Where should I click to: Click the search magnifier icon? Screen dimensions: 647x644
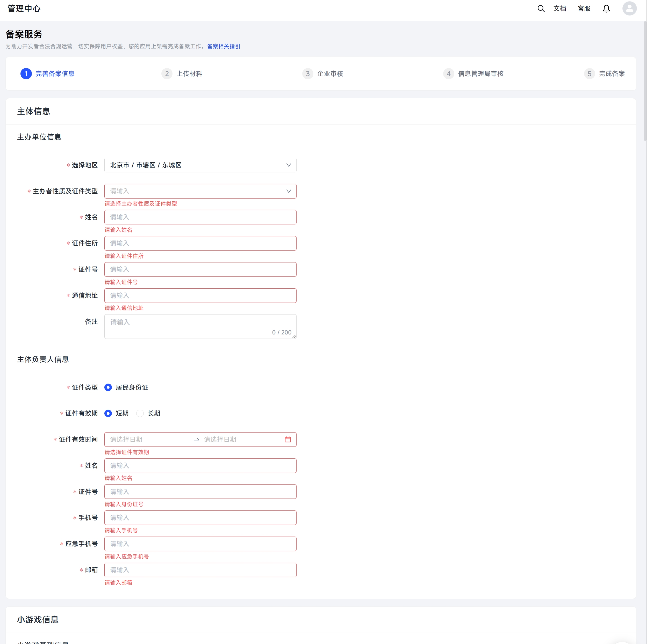541,9
